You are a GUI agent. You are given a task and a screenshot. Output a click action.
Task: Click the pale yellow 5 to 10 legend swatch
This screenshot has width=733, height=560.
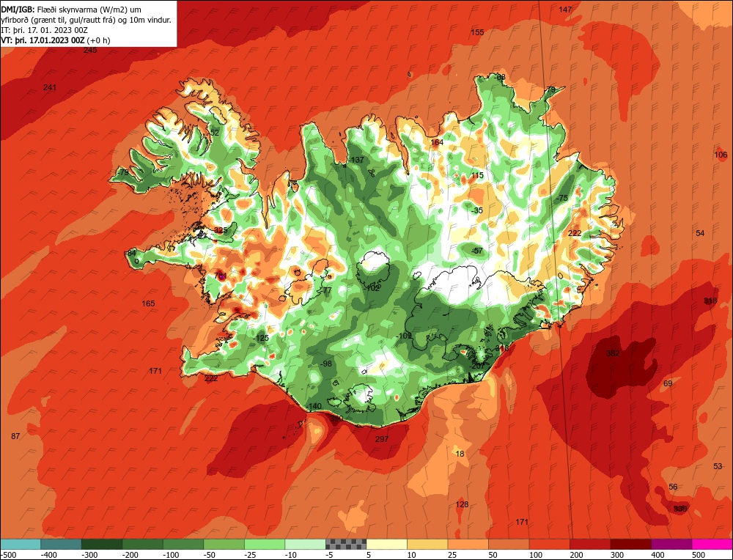tap(386, 544)
